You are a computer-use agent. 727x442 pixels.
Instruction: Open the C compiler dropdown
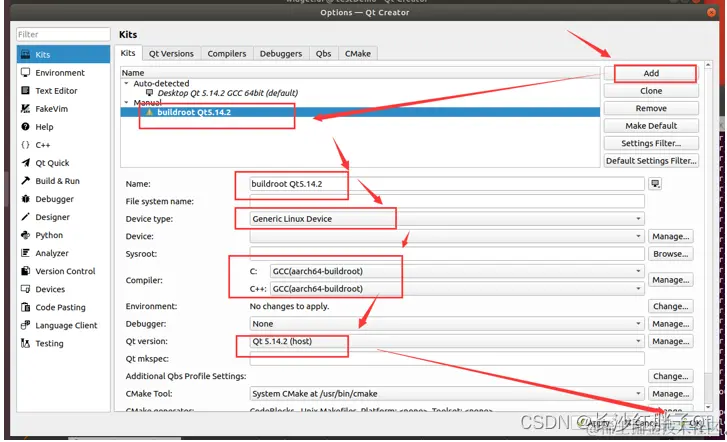point(457,271)
